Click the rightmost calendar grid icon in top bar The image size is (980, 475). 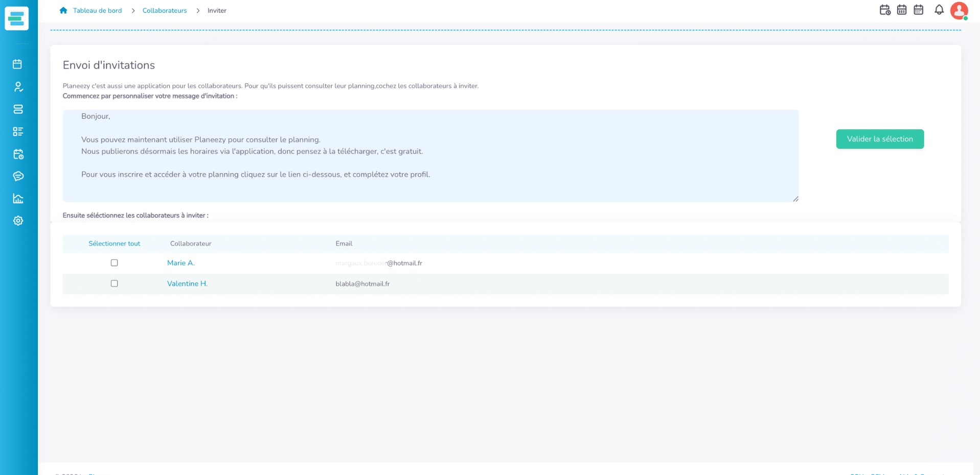(919, 10)
